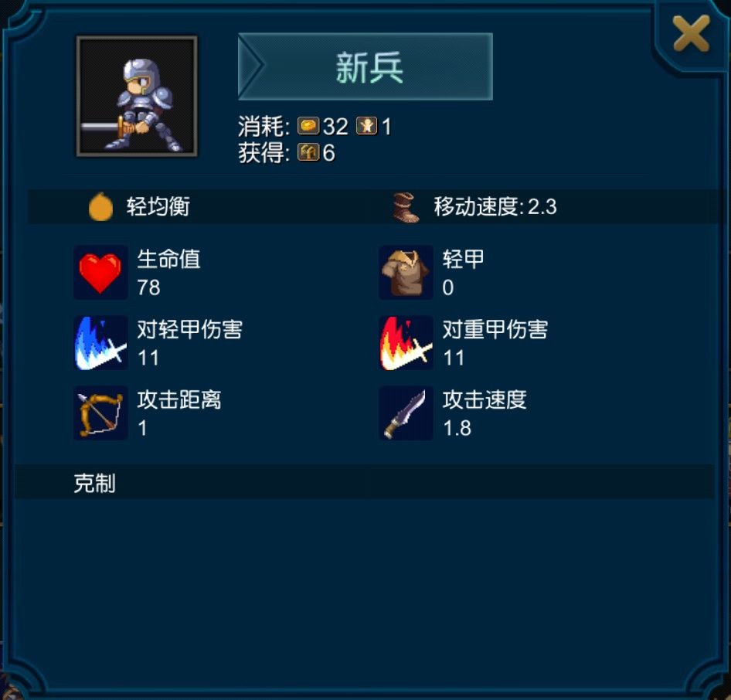Click the 攻击速度 1.8 stat text
The image size is (731, 700).
coord(484,413)
